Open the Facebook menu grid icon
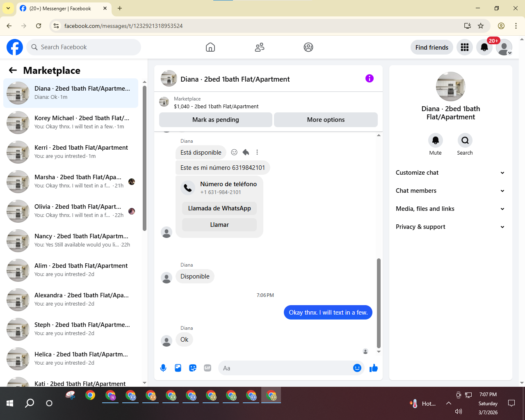525x420 pixels. tap(465, 47)
